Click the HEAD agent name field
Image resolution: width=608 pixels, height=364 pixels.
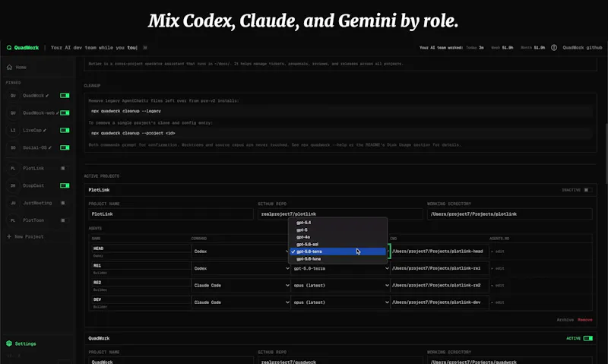(x=141, y=248)
